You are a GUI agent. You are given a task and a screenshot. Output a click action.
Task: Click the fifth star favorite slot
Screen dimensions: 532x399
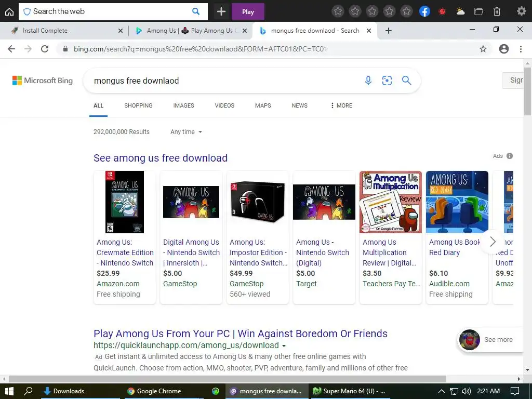406,11
